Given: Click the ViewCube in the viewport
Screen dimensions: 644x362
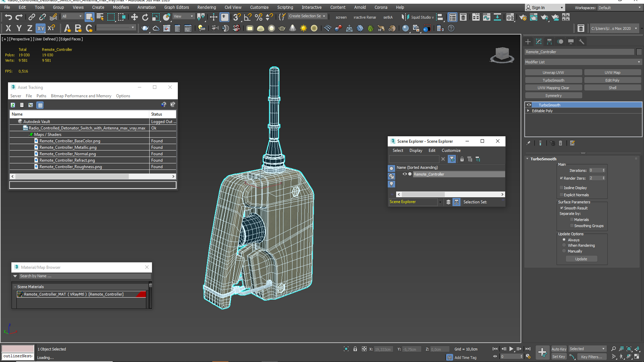Looking at the screenshot, I should point(502,54).
